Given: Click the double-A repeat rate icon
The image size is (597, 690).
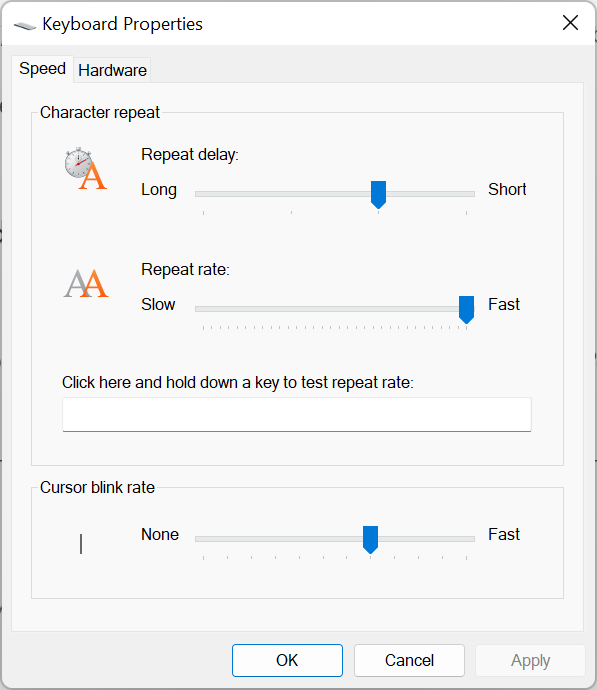Looking at the screenshot, I should coord(86,283).
